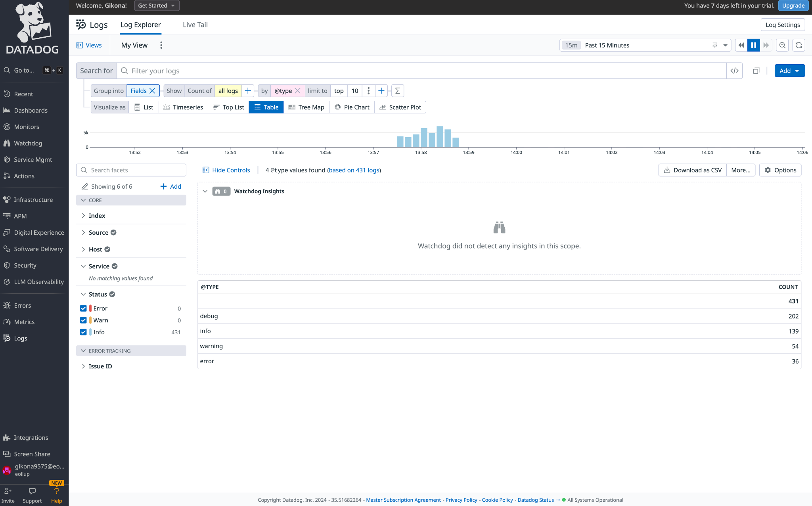This screenshot has width=812, height=506.
Task: Collapse the CORE facet group
Action: (x=131, y=200)
